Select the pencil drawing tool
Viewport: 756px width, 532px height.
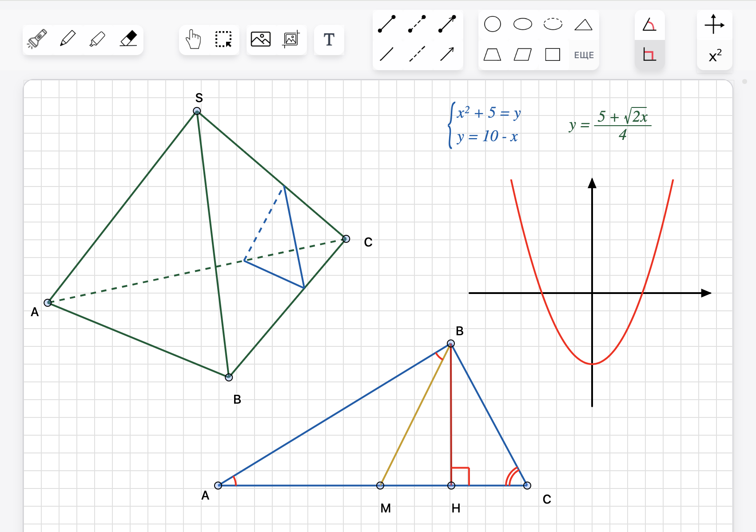click(x=68, y=39)
